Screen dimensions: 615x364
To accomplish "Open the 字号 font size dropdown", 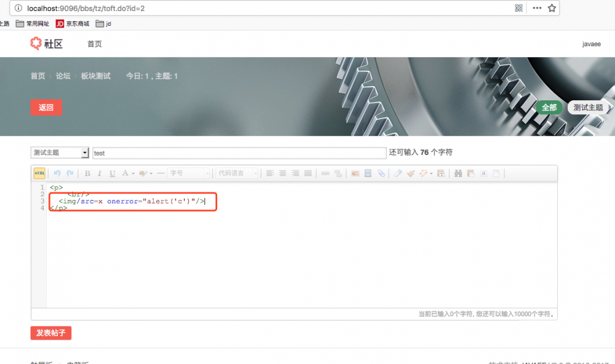I will click(x=189, y=173).
